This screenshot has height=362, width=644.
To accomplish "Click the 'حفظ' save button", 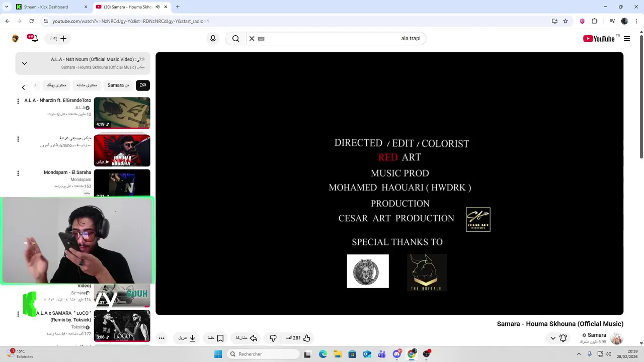I will (215, 338).
